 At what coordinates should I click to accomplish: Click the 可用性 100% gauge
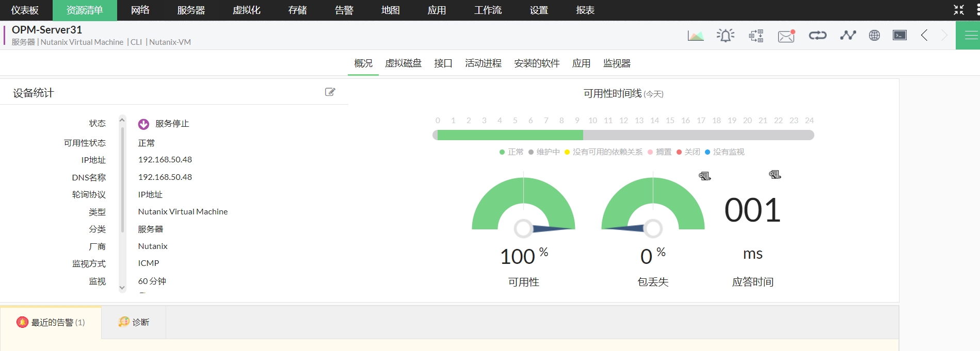[523, 204]
